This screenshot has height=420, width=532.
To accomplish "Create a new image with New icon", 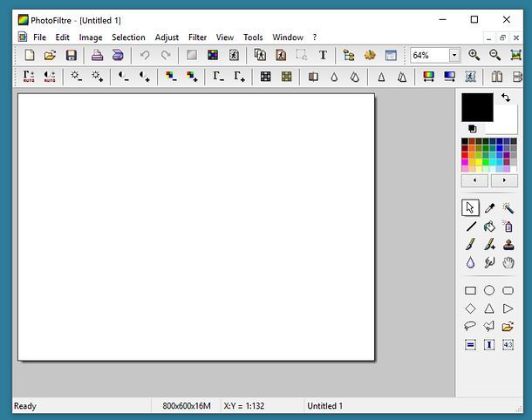I will point(30,55).
